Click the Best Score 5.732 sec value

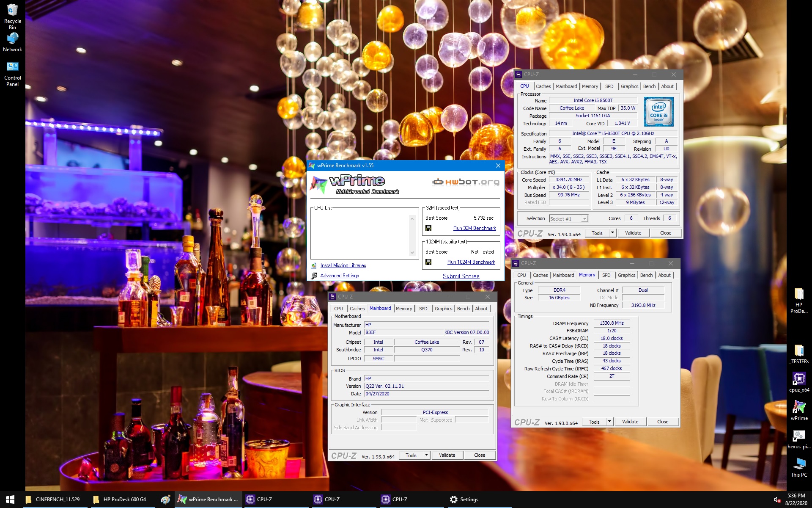tap(483, 218)
